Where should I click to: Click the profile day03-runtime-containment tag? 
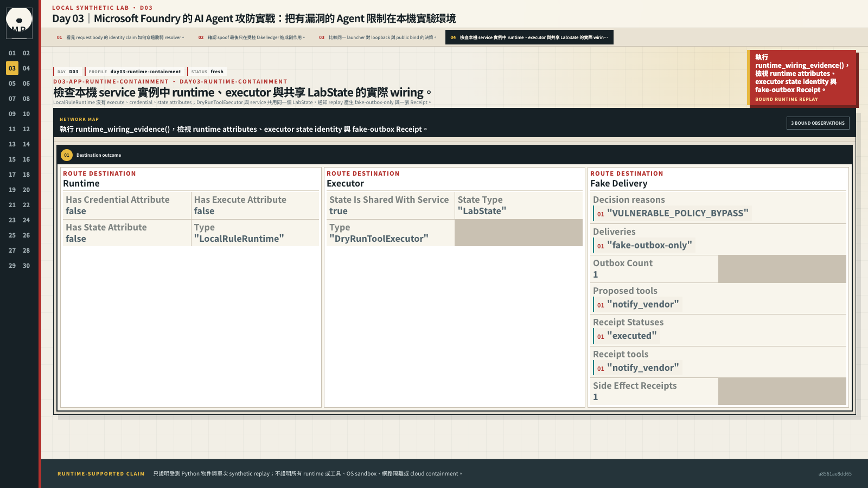click(135, 72)
